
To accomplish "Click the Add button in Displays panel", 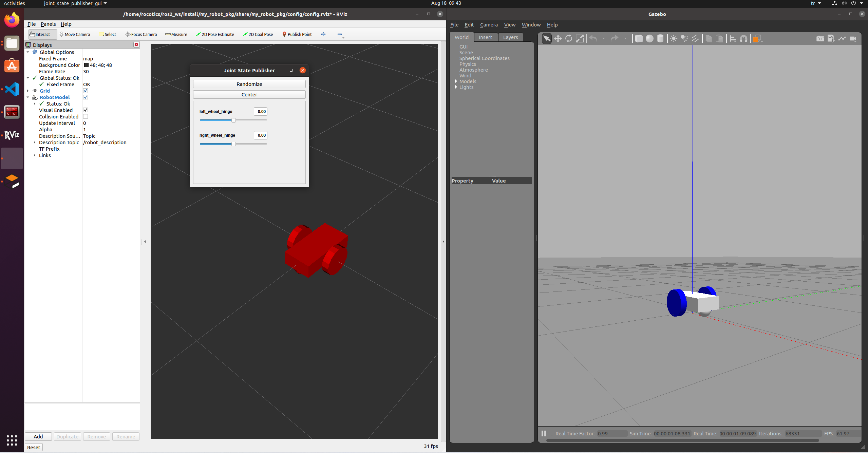I will coord(38,437).
